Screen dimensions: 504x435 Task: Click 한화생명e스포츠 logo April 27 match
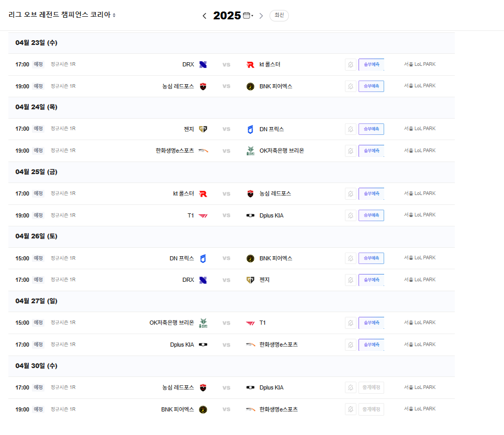250,345
